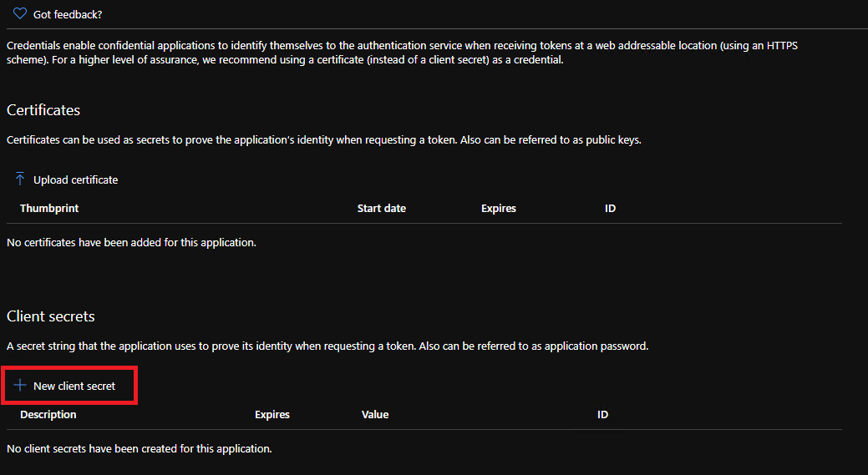Image resolution: width=868 pixels, height=475 pixels.
Task: Click Expires header in the client secrets table
Action: click(x=272, y=414)
